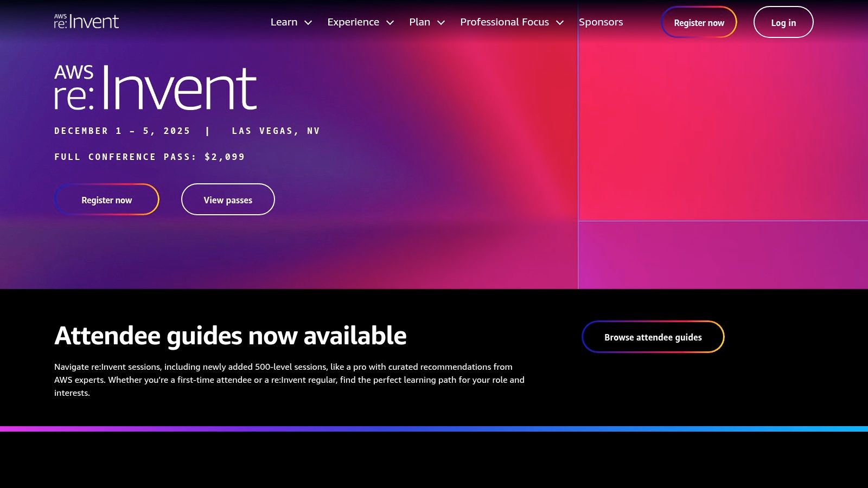Click the Log in button
Screen dimensions: 868x488
[x=783, y=22]
